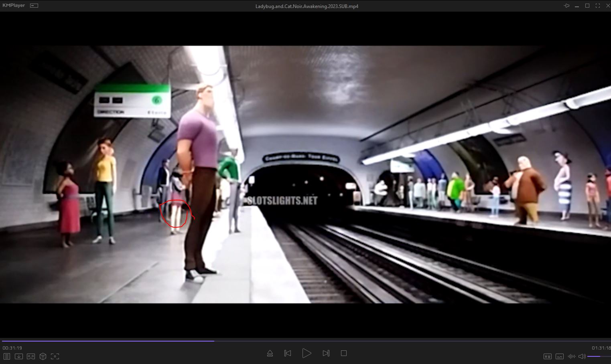Mute the speaker volume
This screenshot has width=611, height=364.
click(x=581, y=356)
